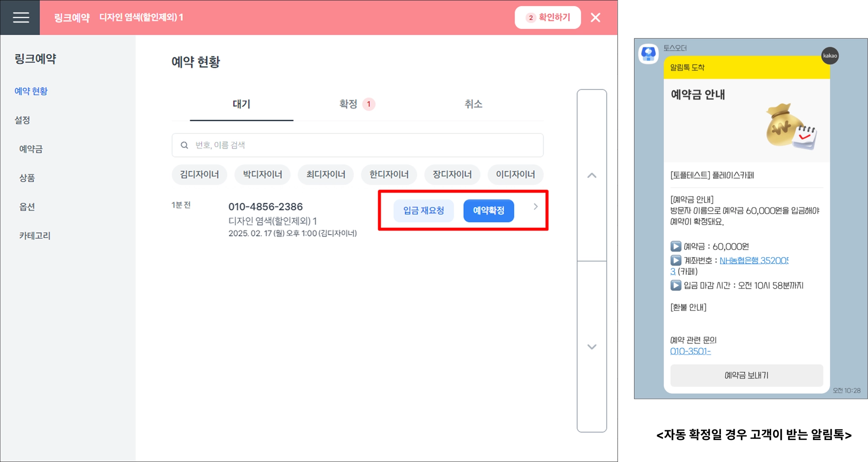Image resolution: width=868 pixels, height=462 pixels.
Task: Focus the 번호, 이름 검색 field
Action: 364,145
